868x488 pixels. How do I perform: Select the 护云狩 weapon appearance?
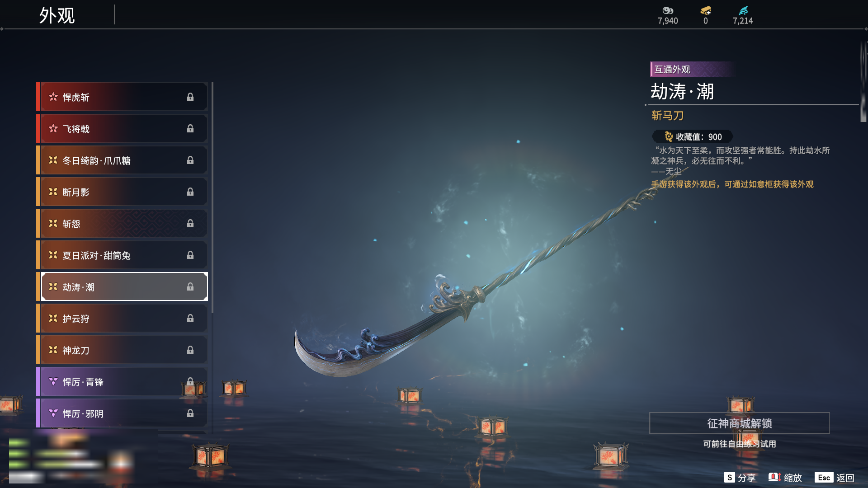tap(122, 319)
